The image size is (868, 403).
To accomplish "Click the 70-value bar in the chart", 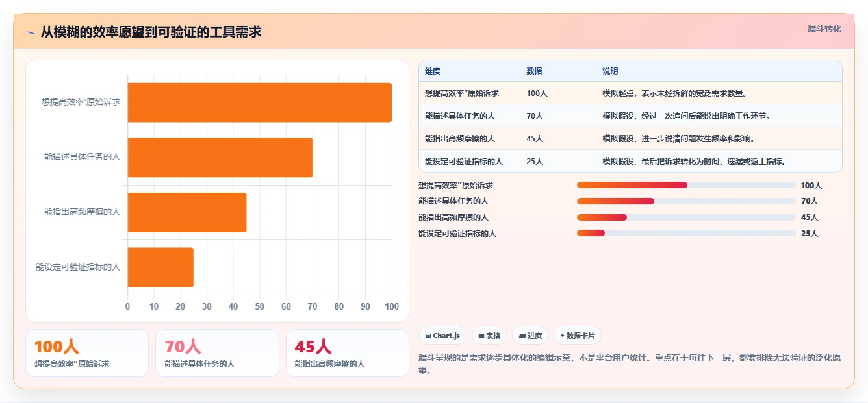I will [220, 157].
